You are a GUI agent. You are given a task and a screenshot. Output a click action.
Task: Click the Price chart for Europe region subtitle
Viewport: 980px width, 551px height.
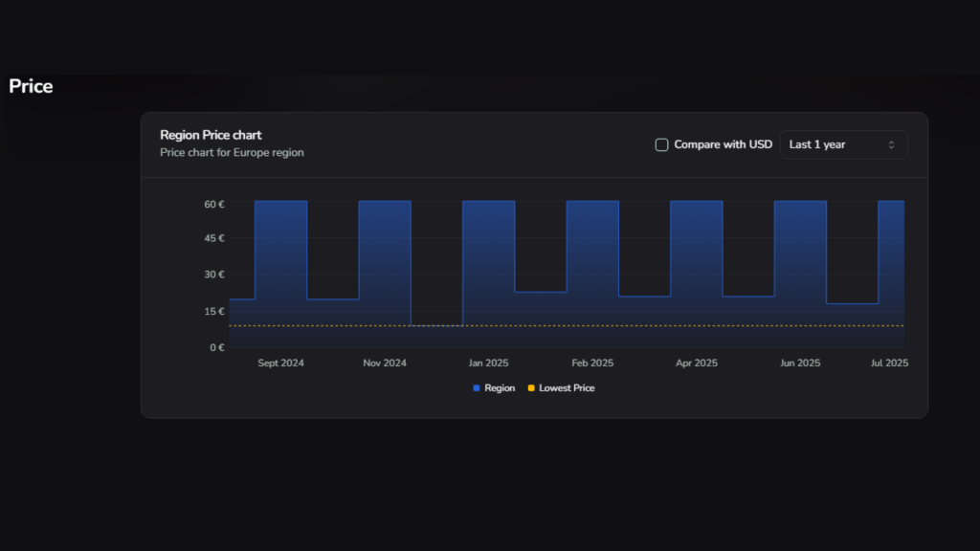(x=232, y=152)
